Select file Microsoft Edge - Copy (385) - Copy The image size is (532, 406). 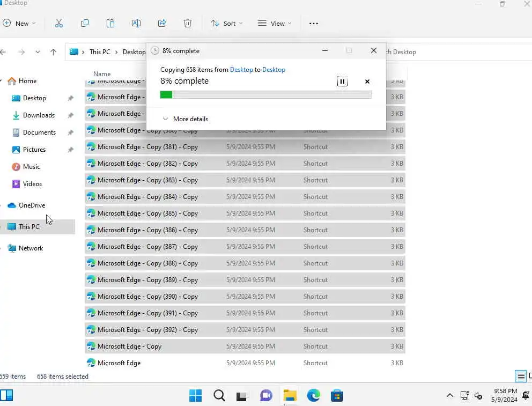[x=245, y=213]
